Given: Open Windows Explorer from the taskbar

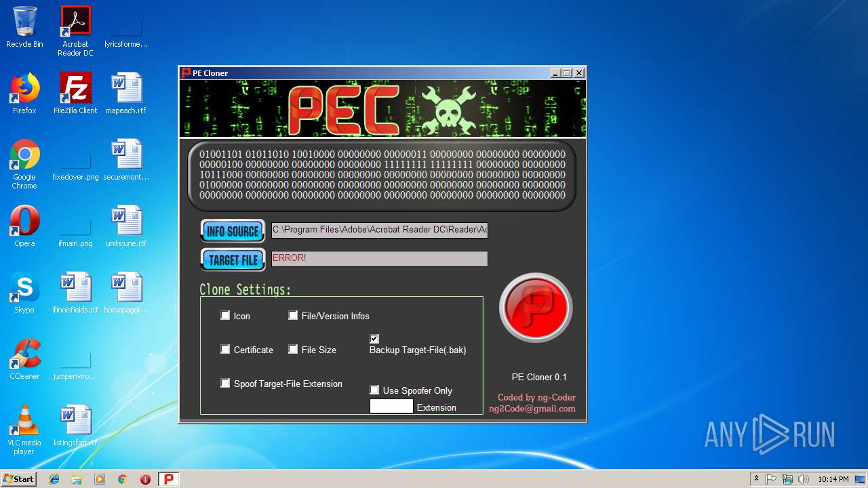Looking at the screenshot, I should tap(77, 479).
